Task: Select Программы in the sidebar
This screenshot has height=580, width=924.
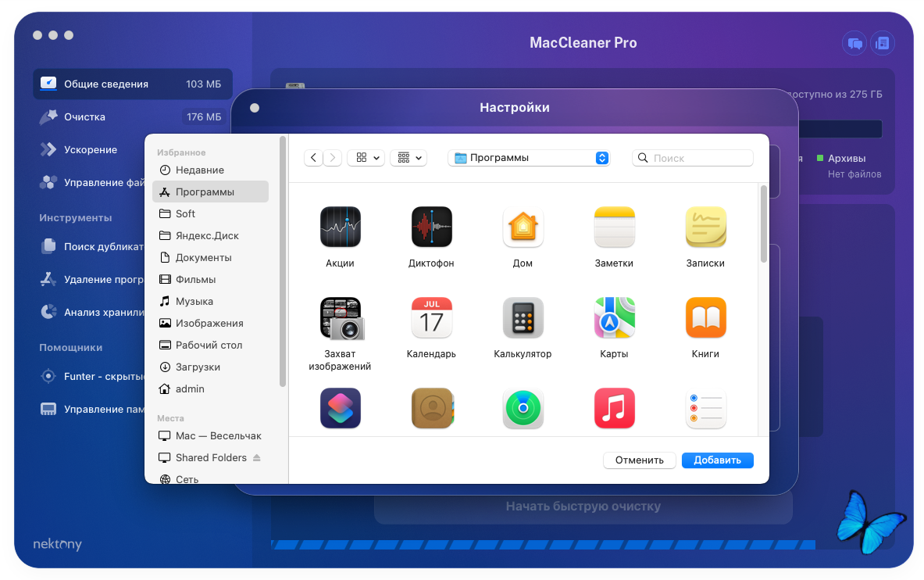Action: click(x=210, y=192)
